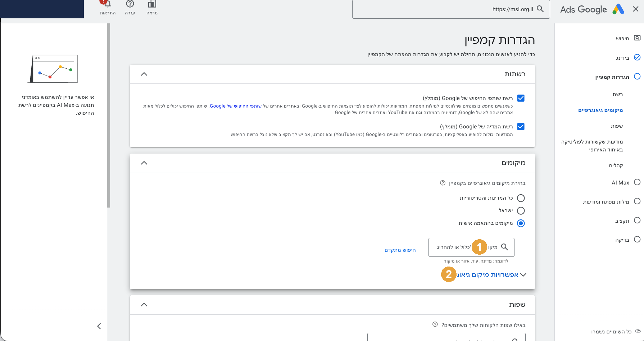The image size is (644, 341).
Task: Open Keywords and ads sidebar step
Action: tap(606, 201)
